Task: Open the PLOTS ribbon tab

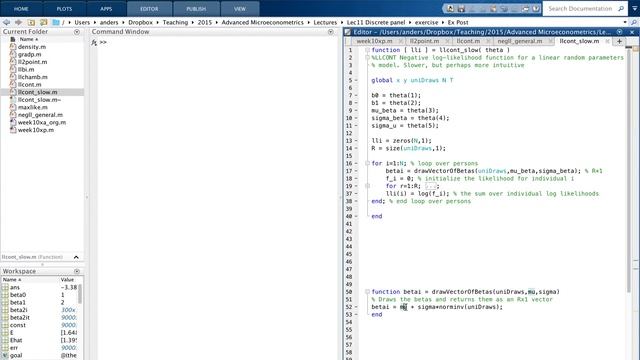Action: click(64, 9)
